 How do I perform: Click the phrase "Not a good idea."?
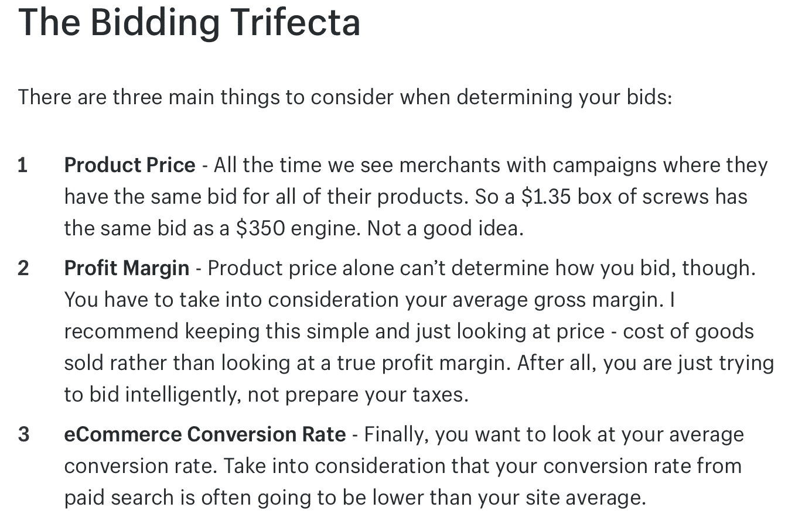[x=445, y=228]
